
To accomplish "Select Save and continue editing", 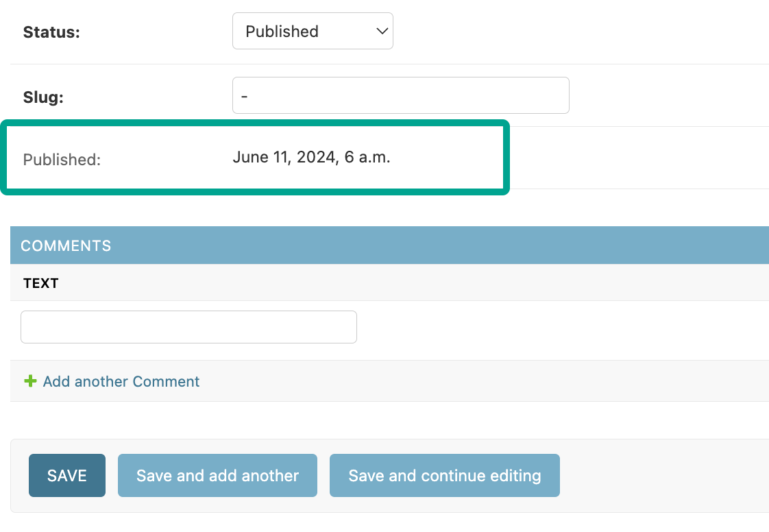I will pyautogui.click(x=444, y=475).
